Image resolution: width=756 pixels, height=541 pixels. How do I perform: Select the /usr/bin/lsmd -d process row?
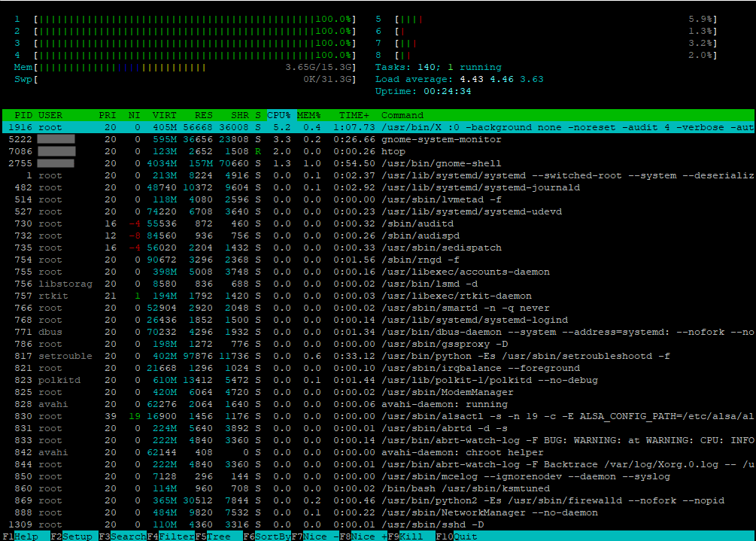tap(378, 284)
